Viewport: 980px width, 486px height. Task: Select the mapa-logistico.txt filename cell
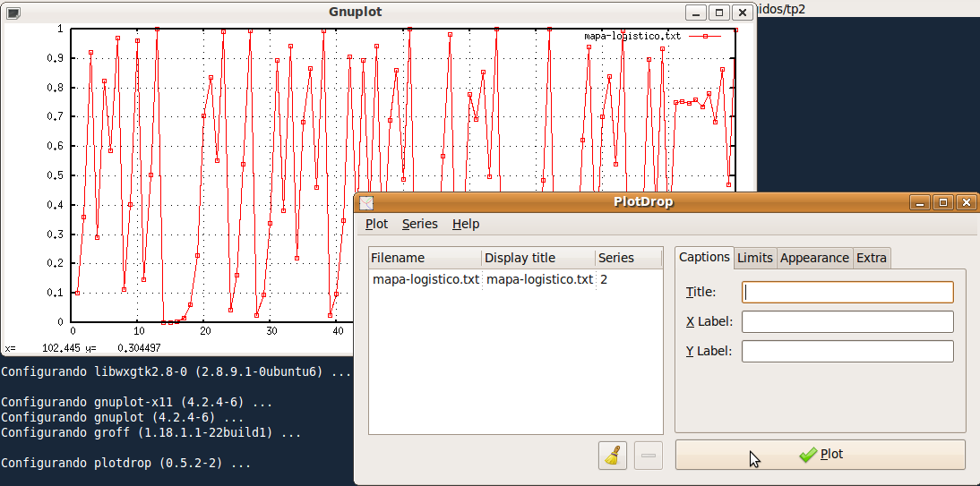point(426,279)
